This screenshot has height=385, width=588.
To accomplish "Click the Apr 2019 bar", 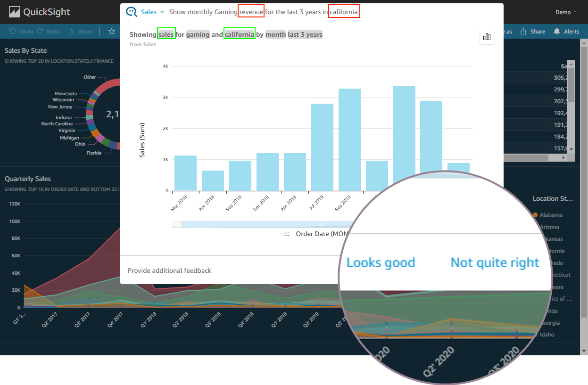I will (295, 172).
